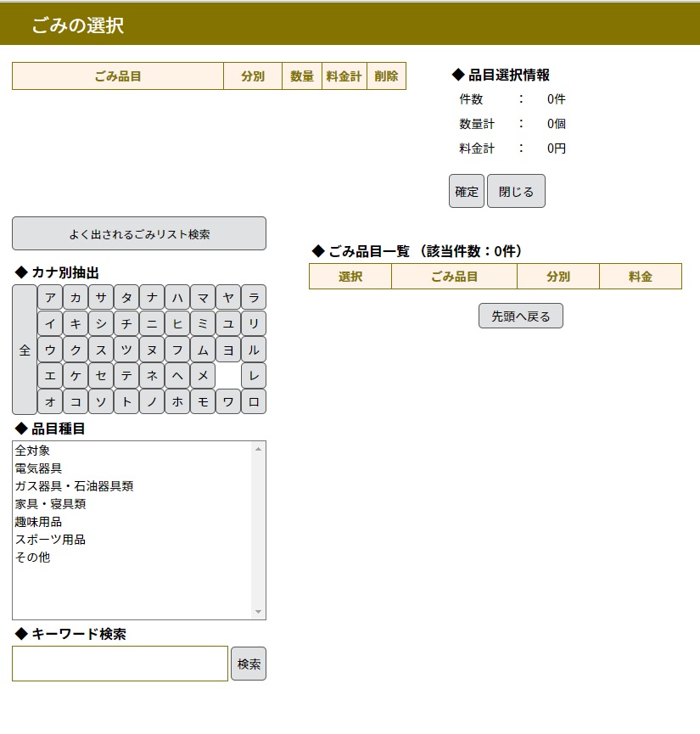
Task: Filter by kana レ
Action: click(x=254, y=375)
